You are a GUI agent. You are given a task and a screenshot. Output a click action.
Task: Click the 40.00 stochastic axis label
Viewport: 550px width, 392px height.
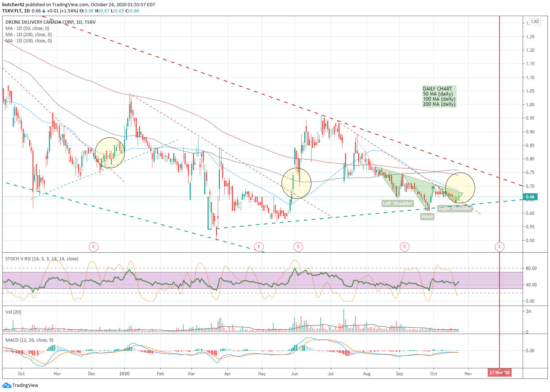pos(531,285)
